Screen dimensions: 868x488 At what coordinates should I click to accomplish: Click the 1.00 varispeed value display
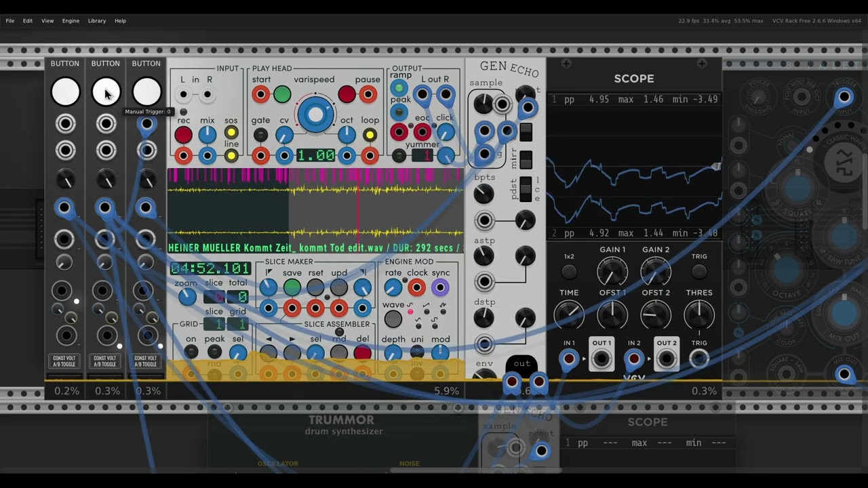pos(316,155)
